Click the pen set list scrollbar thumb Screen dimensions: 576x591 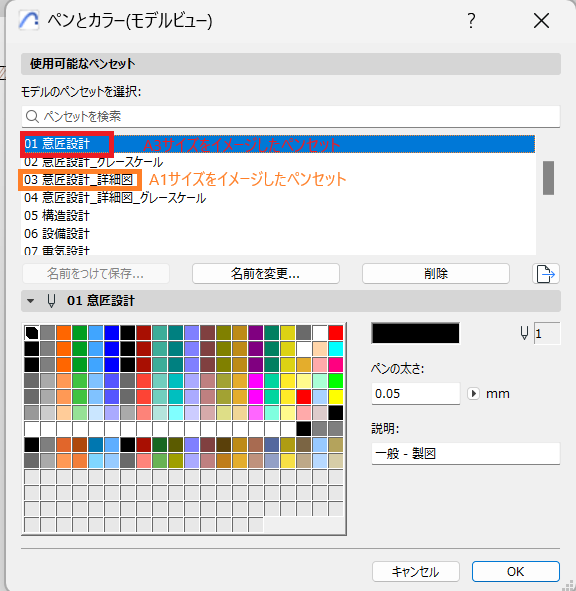[548, 178]
